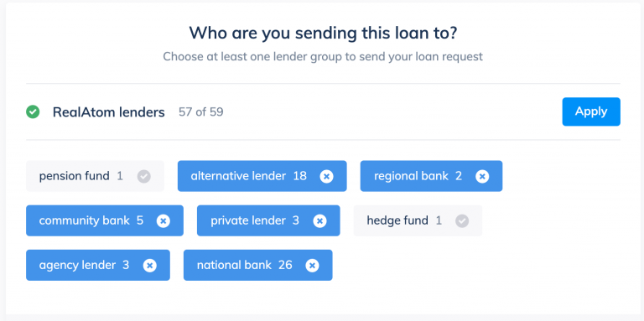Select the pension fund lender chip

[x=95, y=176]
